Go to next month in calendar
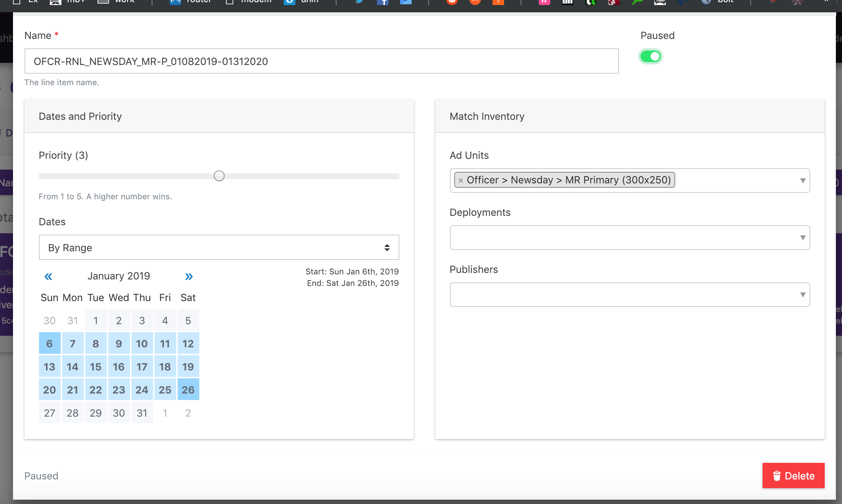842x504 pixels. (x=188, y=277)
